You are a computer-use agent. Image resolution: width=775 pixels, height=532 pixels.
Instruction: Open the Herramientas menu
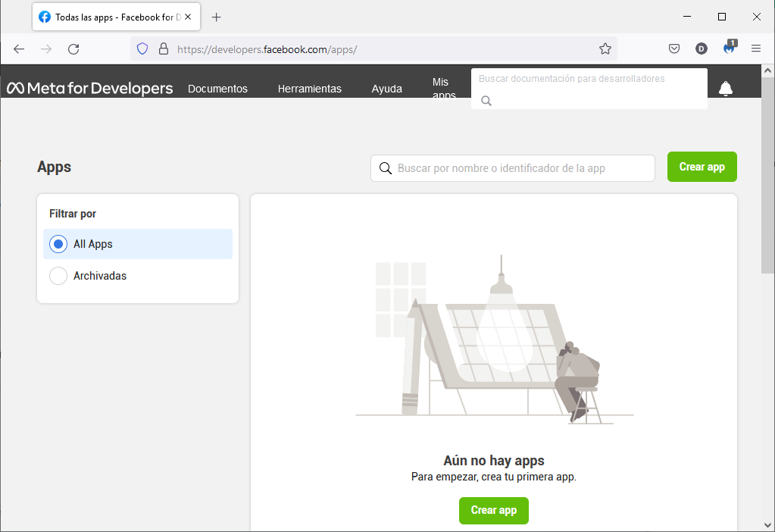click(309, 89)
